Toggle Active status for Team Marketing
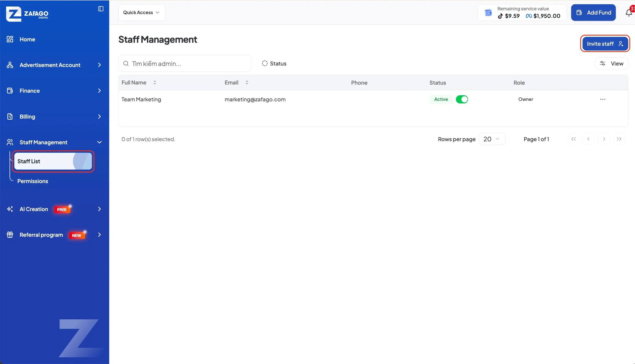635x364 pixels. pyautogui.click(x=462, y=99)
